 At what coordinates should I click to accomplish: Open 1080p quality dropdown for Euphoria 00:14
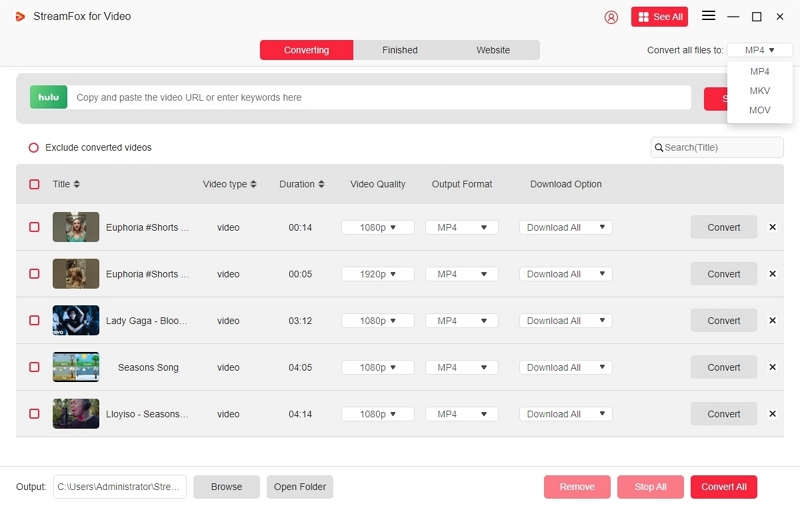point(378,227)
